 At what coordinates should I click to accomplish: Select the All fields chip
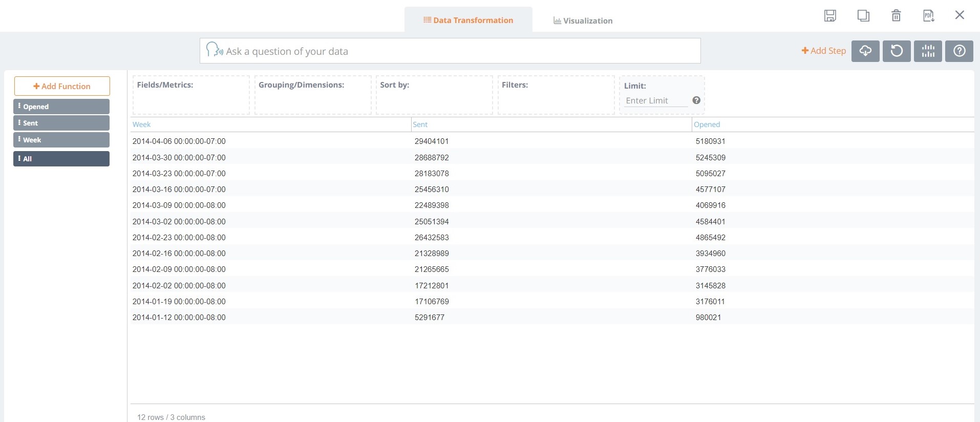[x=61, y=159]
